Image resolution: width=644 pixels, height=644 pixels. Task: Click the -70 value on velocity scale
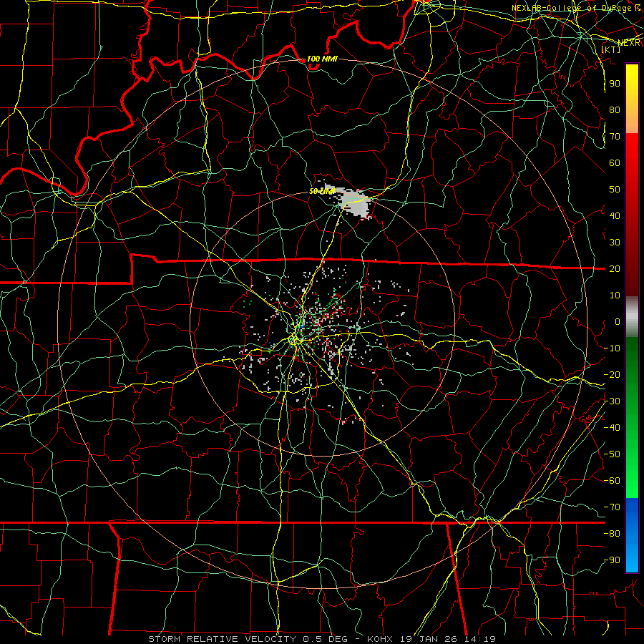613,507
